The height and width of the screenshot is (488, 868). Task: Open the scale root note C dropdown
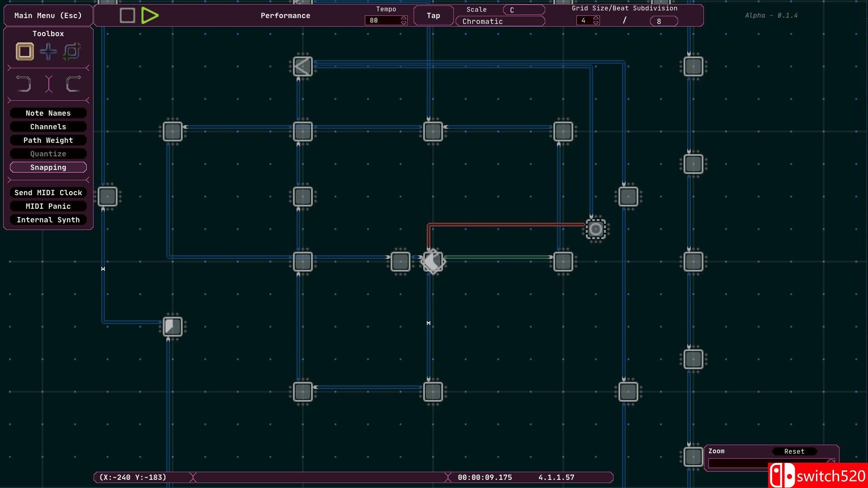click(524, 10)
